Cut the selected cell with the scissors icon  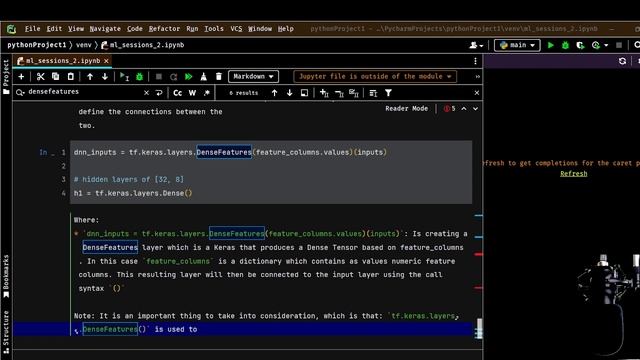point(40,77)
